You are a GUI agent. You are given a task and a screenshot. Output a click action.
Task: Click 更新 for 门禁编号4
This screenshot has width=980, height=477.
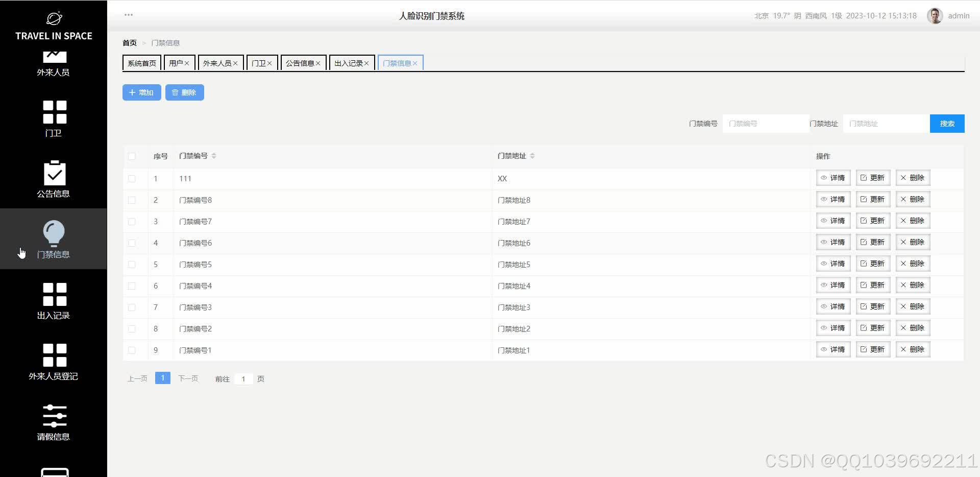873,285
